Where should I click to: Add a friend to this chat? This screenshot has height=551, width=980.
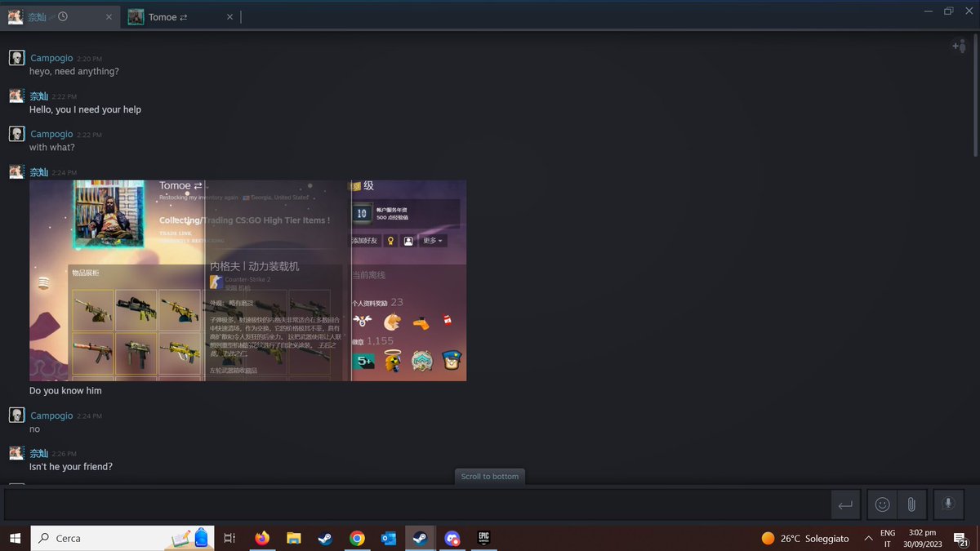coord(959,47)
